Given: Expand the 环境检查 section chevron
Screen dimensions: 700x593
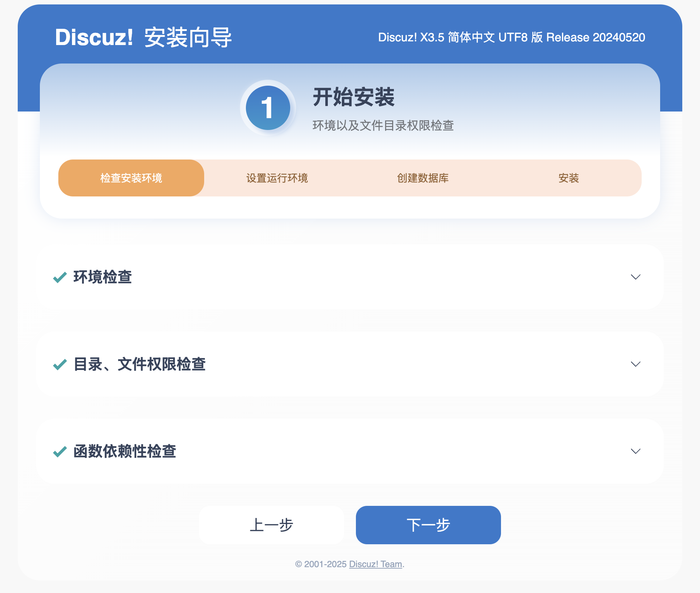Looking at the screenshot, I should pos(635,277).
